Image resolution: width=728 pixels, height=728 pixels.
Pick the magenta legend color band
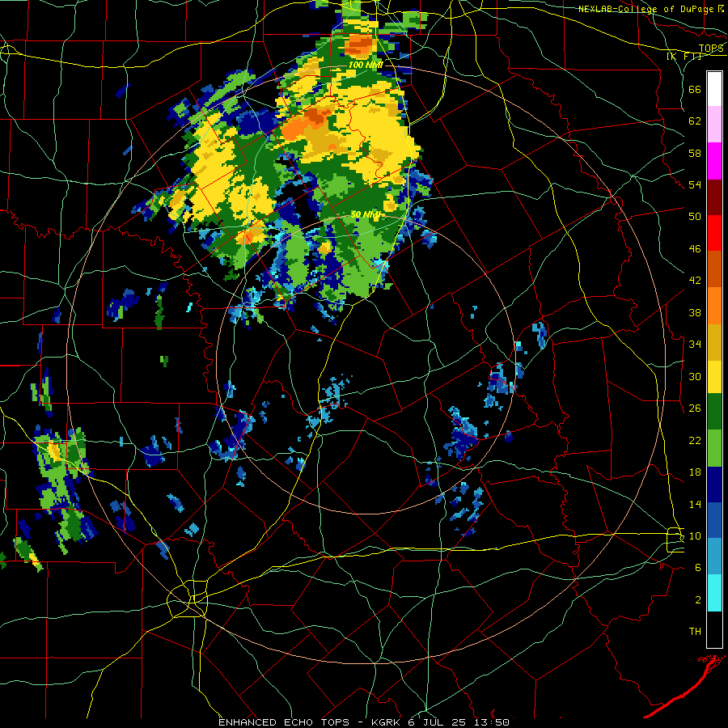click(x=714, y=161)
